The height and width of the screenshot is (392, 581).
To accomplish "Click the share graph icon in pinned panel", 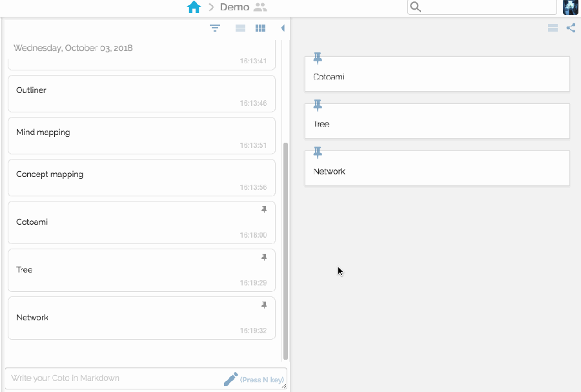I will 571,28.
